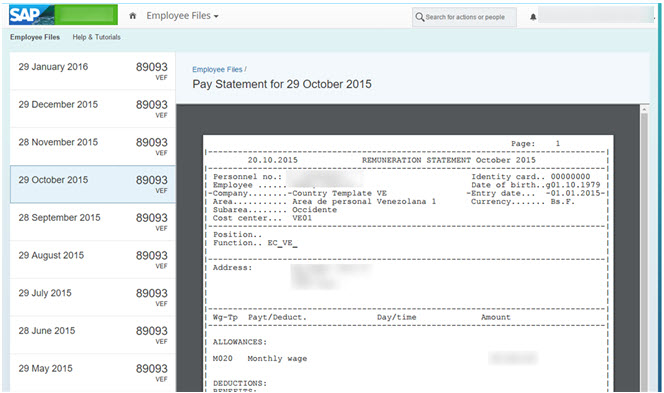Click the document viewer vertical scrollbar

pos(644,252)
